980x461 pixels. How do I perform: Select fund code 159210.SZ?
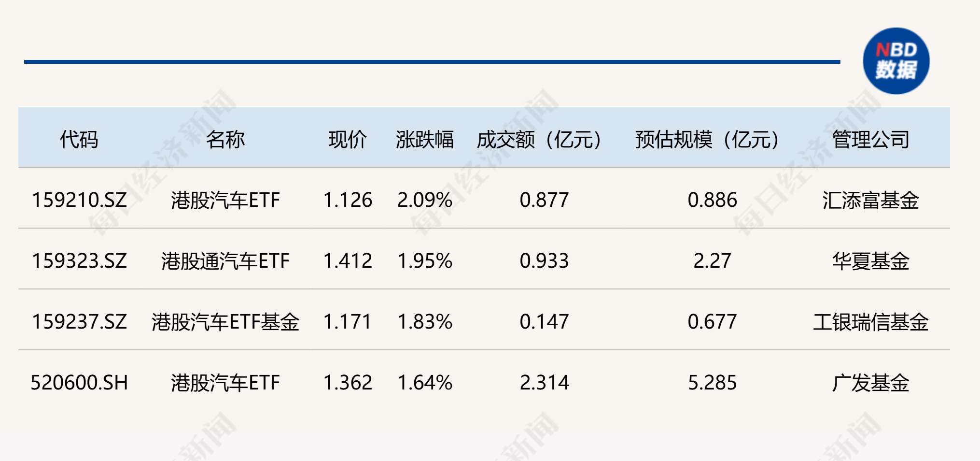click(79, 200)
